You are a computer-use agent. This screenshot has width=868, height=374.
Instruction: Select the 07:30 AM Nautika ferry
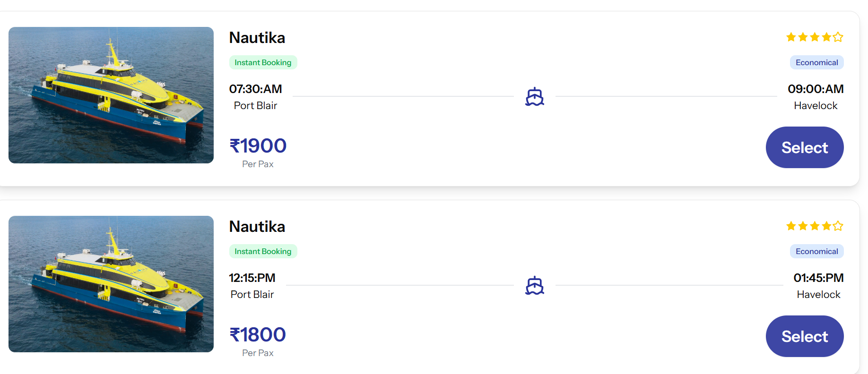coord(805,147)
